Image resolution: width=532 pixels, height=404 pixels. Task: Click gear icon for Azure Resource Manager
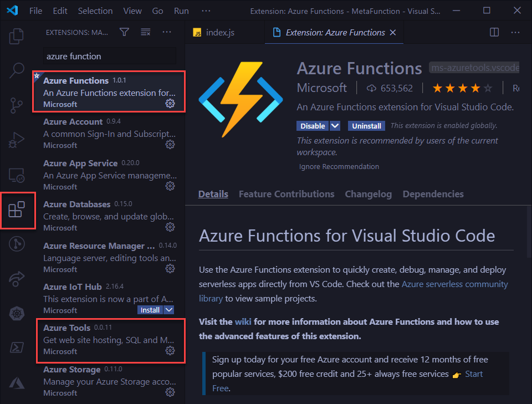point(170,269)
